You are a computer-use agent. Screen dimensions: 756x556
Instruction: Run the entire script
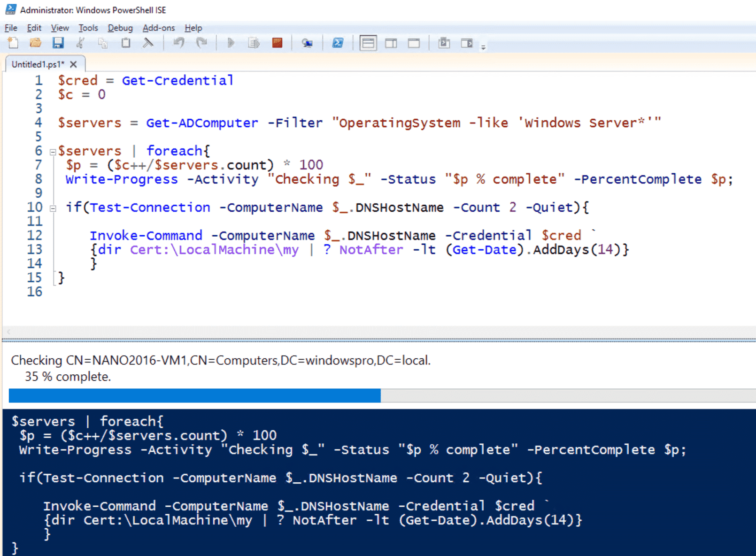[230, 43]
